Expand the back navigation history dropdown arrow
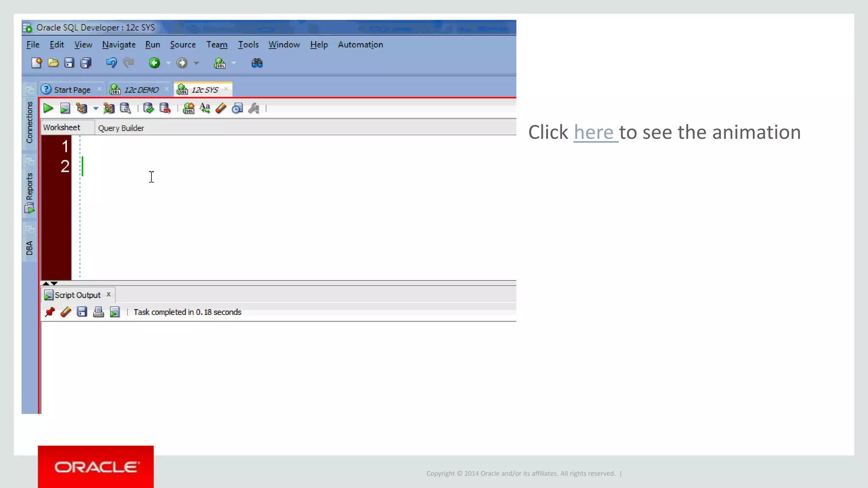868x488 pixels. point(168,63)
